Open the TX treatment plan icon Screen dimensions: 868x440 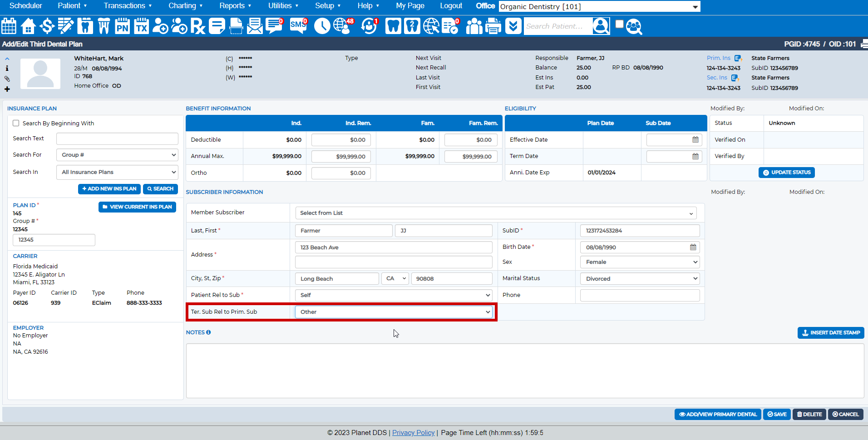tap(141, 26)
